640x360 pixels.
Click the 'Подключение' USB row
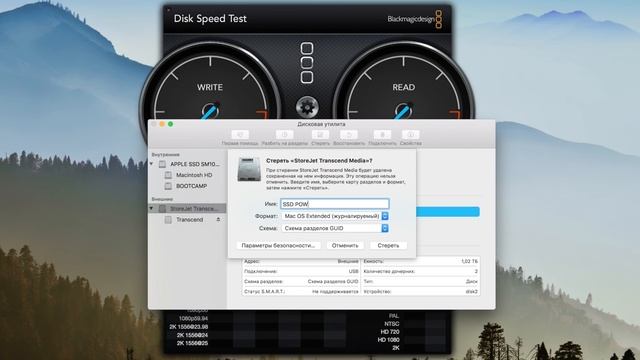pos(301,271)
